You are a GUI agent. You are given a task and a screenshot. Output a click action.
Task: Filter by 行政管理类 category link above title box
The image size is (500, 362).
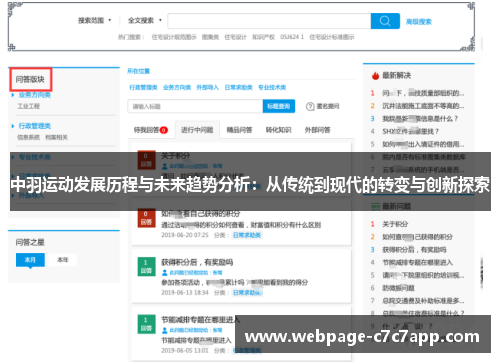[x=143, y=87]
